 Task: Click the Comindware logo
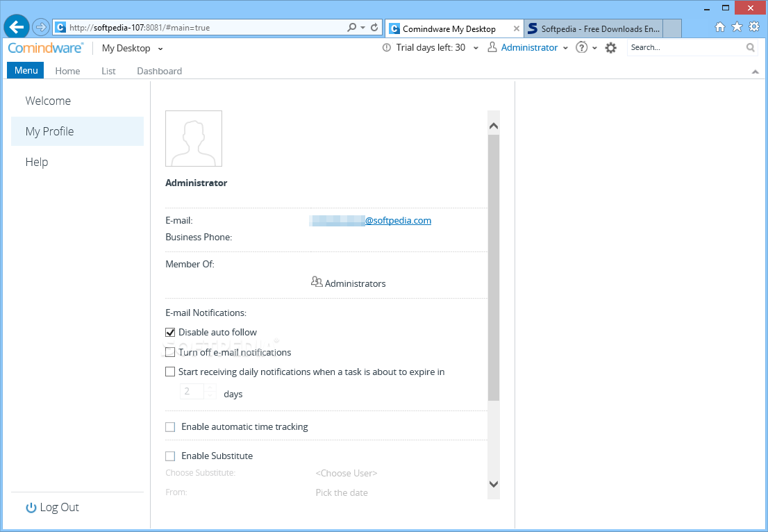click(x=46, y=47)
